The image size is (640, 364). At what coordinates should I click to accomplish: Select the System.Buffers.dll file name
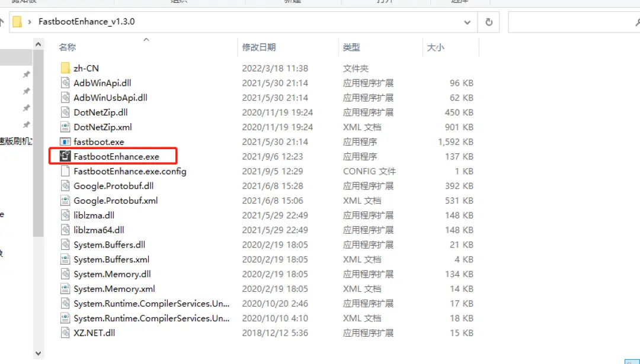(x=110, y=244)
